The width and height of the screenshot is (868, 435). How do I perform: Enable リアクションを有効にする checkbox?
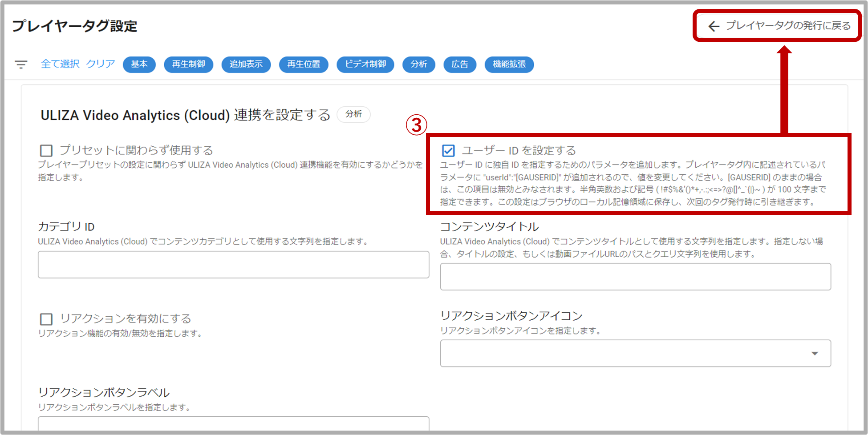point(46,319)
